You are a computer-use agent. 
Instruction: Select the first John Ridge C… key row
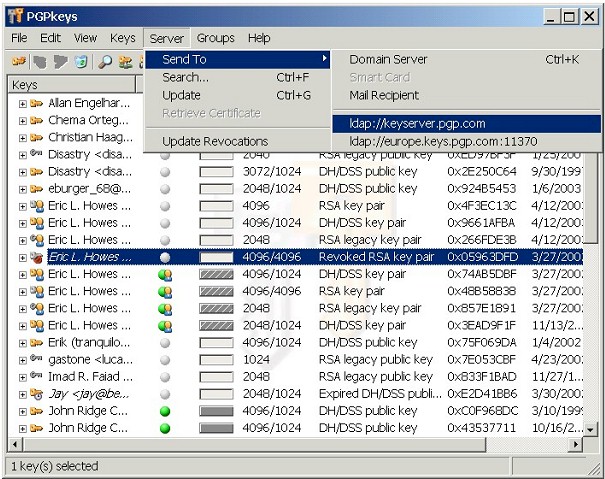click(x=296, y=411)
